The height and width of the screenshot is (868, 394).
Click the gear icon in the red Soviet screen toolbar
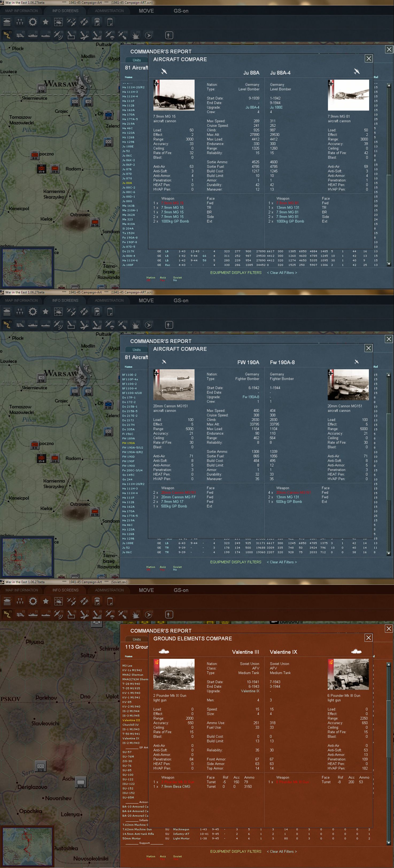point(33,601)
